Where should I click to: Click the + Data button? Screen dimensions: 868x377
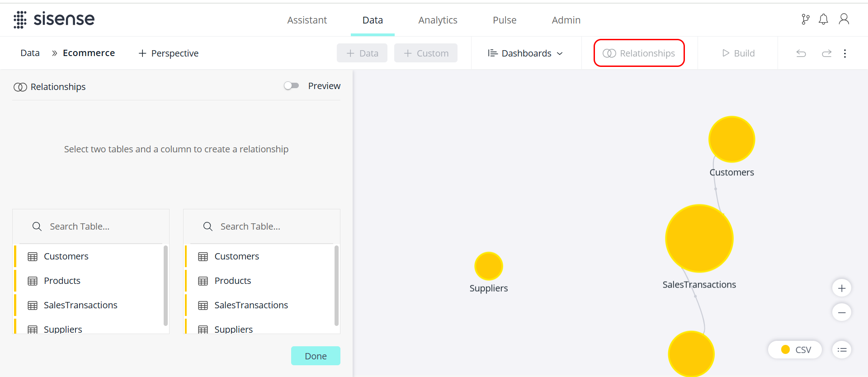click(362, 53)
